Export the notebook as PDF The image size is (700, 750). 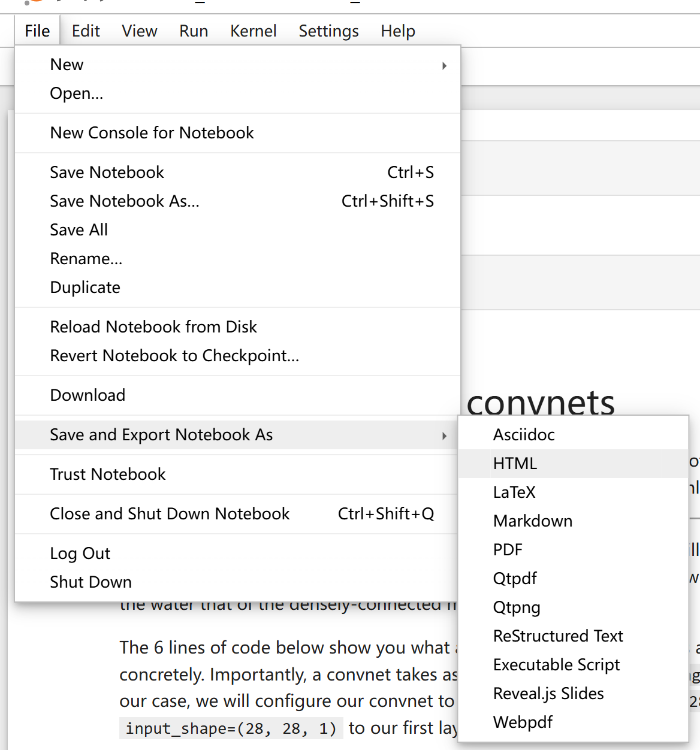507,549
